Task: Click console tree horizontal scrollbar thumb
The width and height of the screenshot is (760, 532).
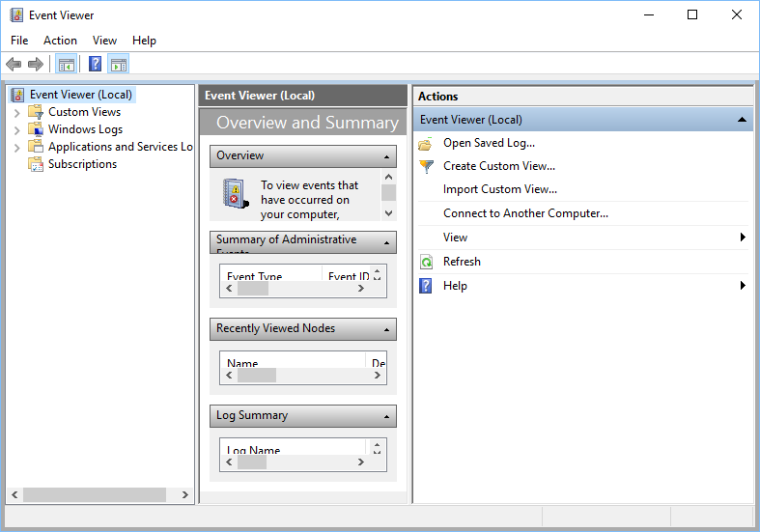Action: click(x=95, y=494)
